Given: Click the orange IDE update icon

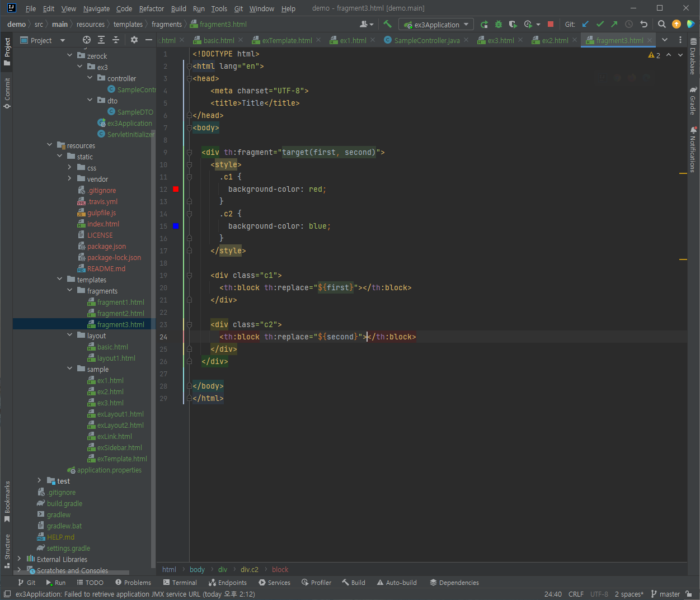Looking at the screenshot, I should coord(676,24).
